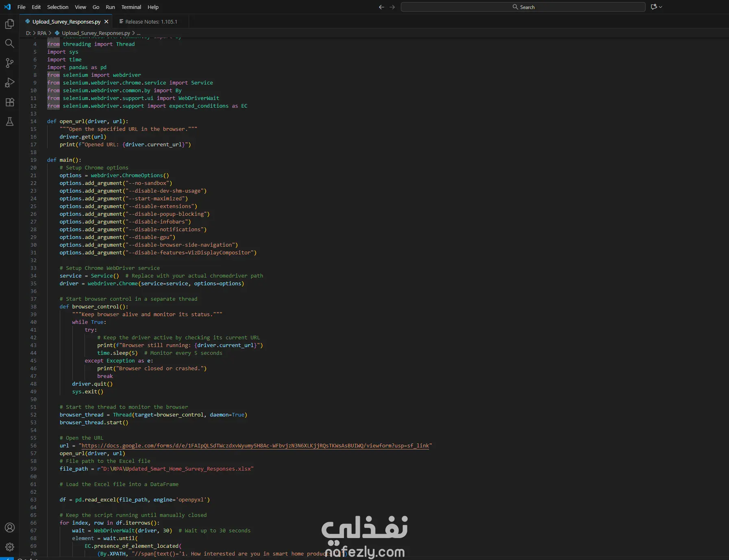Switch to the Release Notes: 1.105.1 tab
Image resolution: width=729 pixels, height=560 pixels.
tap(151, 22)
